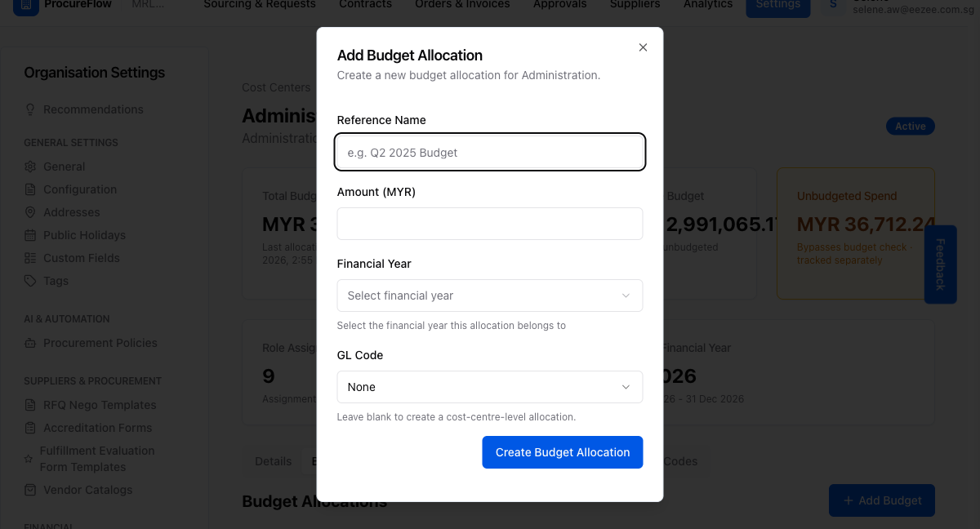Click the Procurement Policies icon
980x529 pixels.
point(30,343)
